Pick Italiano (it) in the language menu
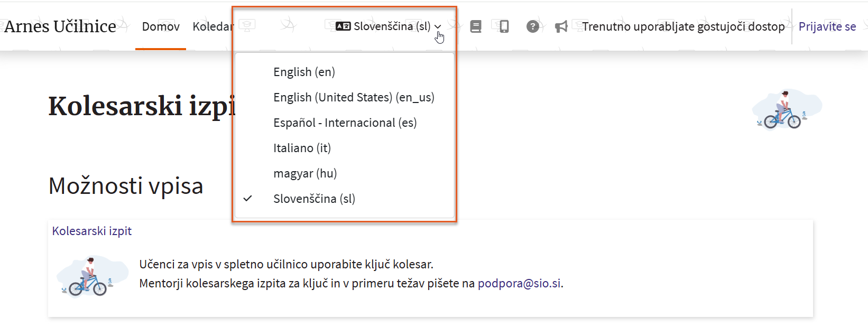This screenshot has height=336, width=868. [x=302, y=148]
